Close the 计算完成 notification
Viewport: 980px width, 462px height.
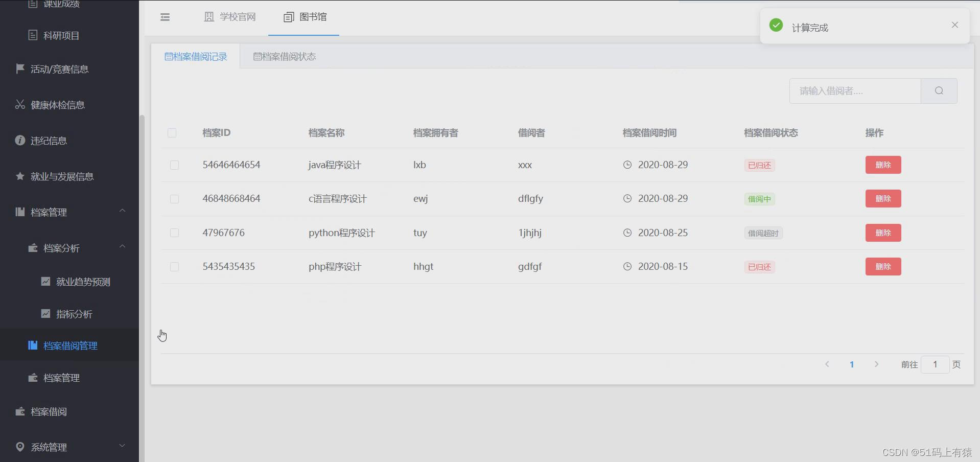point(955,25)
